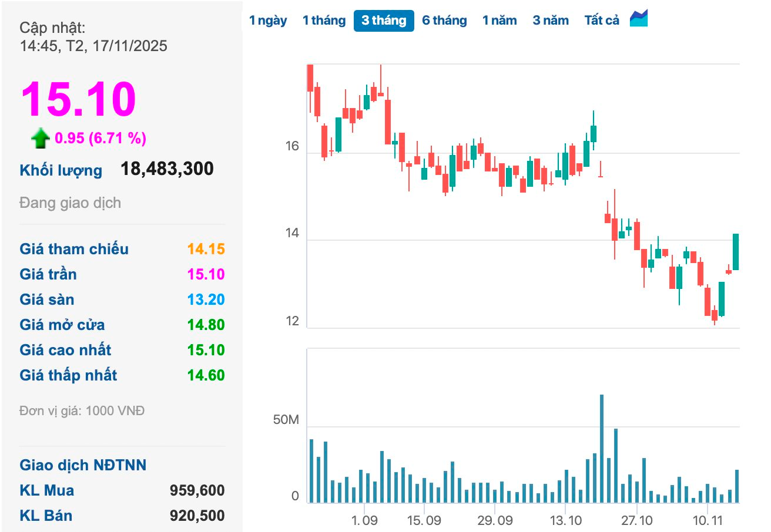Image resolution: width=771 pixels, height=532 pixels.
Task: Click the last green candlestick at right edge
Action: [736, 252]
